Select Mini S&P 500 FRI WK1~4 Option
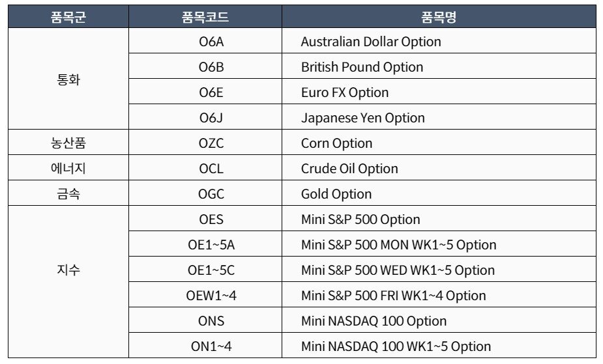 (x=393, y=296)
